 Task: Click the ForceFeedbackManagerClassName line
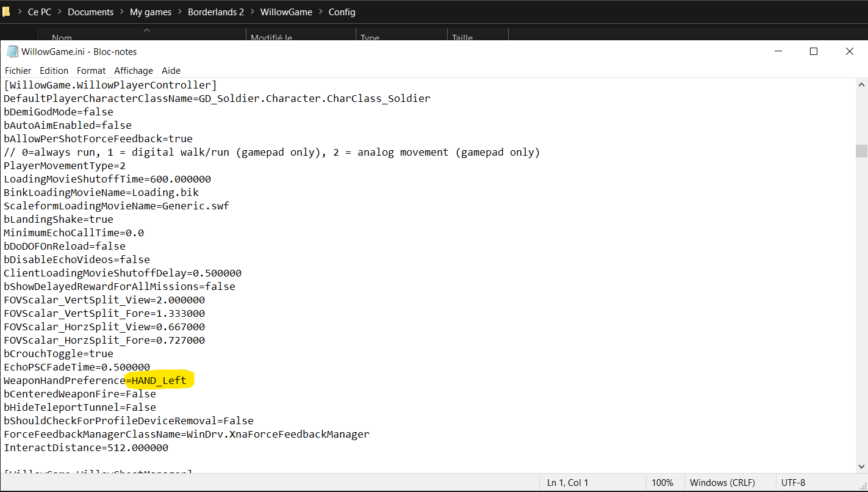pos(187,434)
